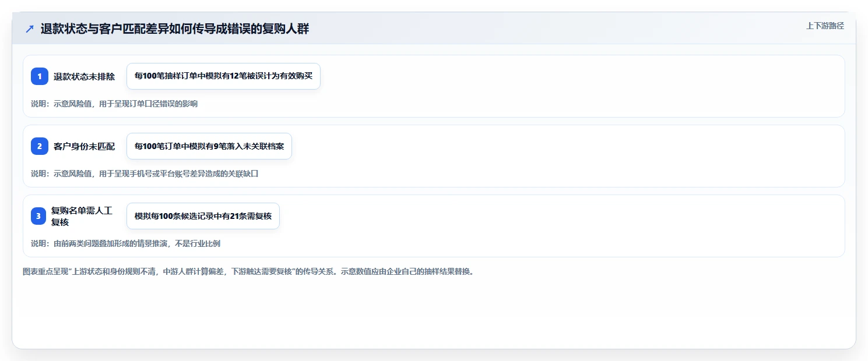868x361 pixels.
Task: Click the title 退款状态与客户匹配差异如何传导成错误的复购人群
Action: pyautogui.click(x=175, y=29)
